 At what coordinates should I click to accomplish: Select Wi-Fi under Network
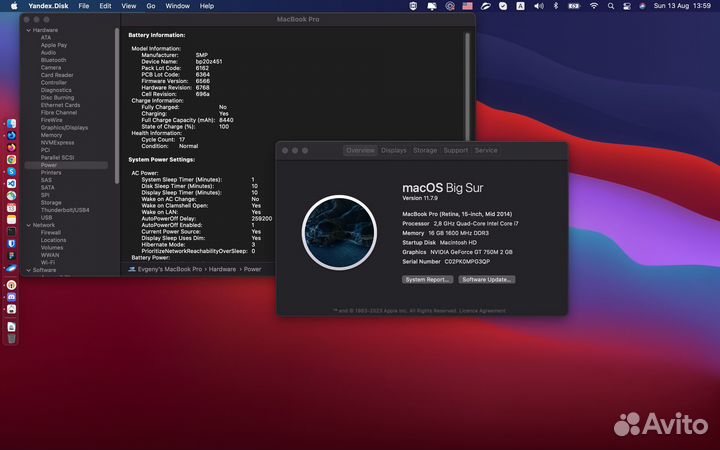point(48,263)
